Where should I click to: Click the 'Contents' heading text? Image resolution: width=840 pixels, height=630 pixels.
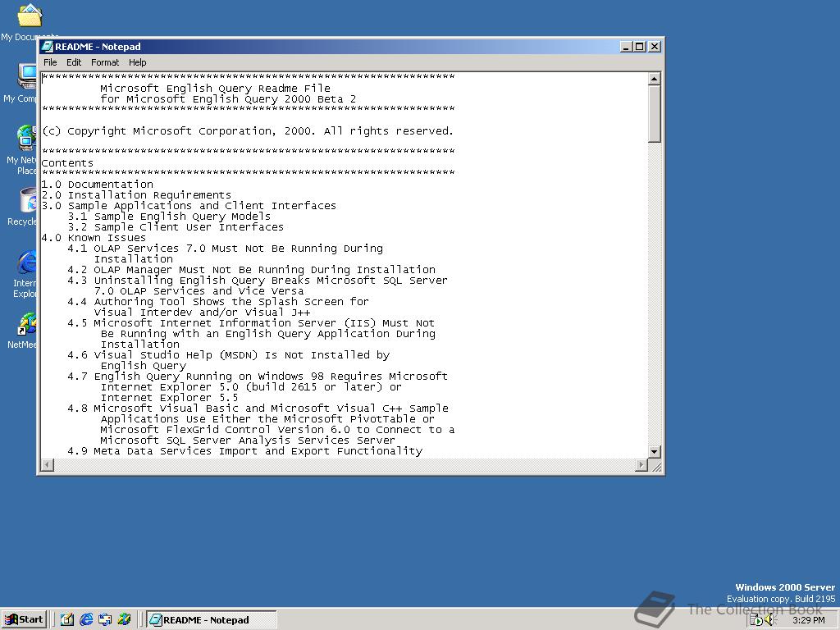pos(67,163)
